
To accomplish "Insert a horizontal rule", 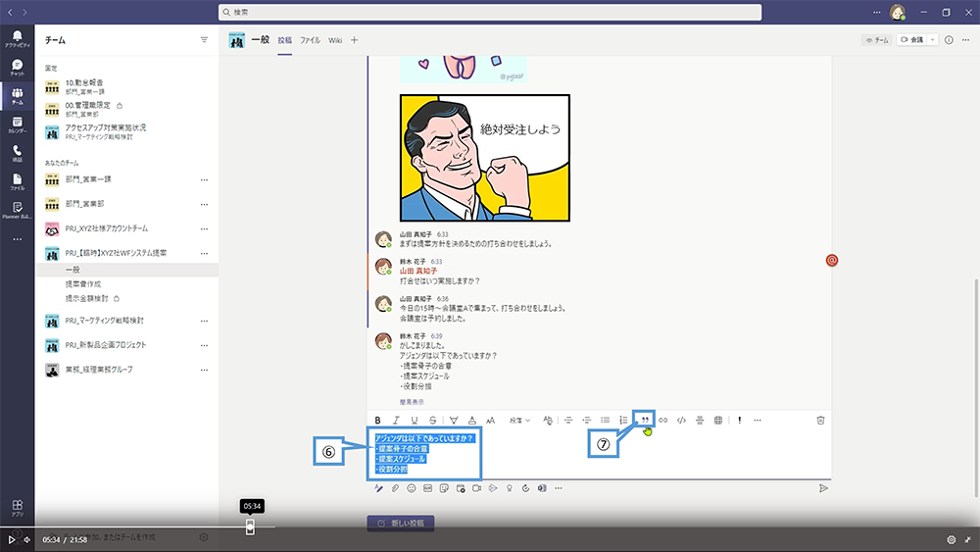I will tap(700, 420).
